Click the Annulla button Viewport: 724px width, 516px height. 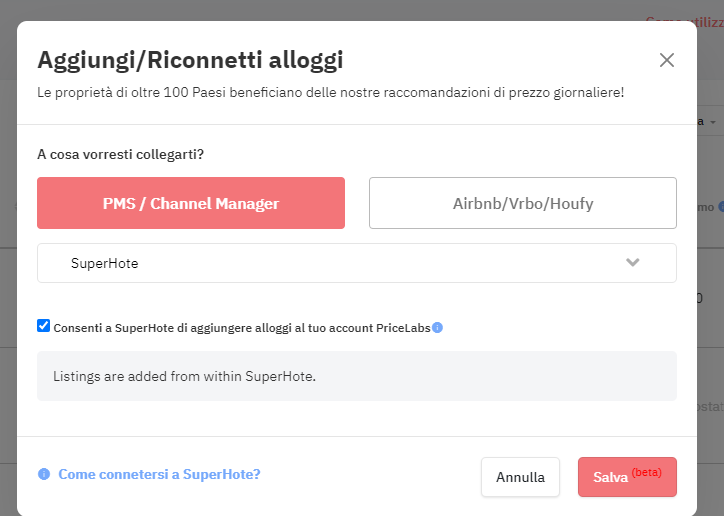(520, 477)
